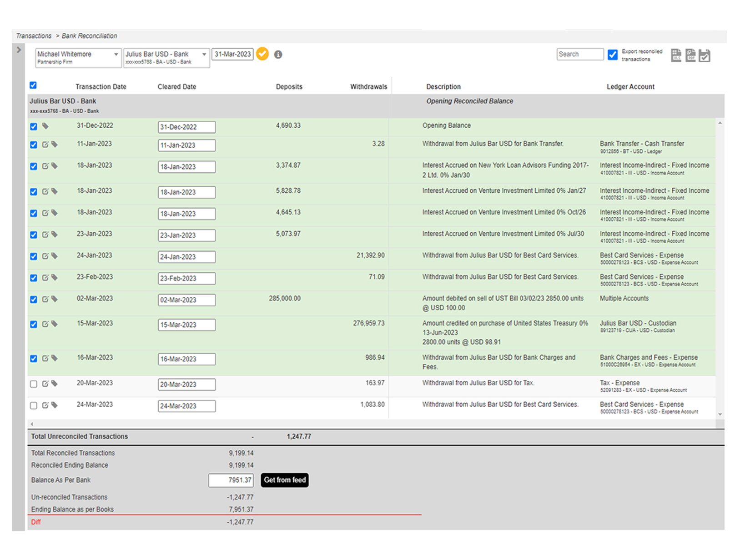Toggle the select-all header checkbox
Image resolution: width=735 pixels, height=560 pixels.
coord(33,85)
